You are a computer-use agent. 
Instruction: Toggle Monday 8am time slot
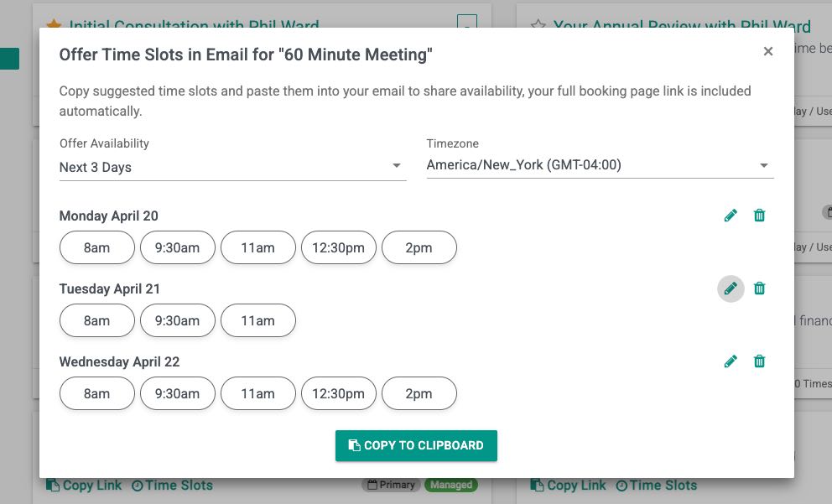(96, 247)
